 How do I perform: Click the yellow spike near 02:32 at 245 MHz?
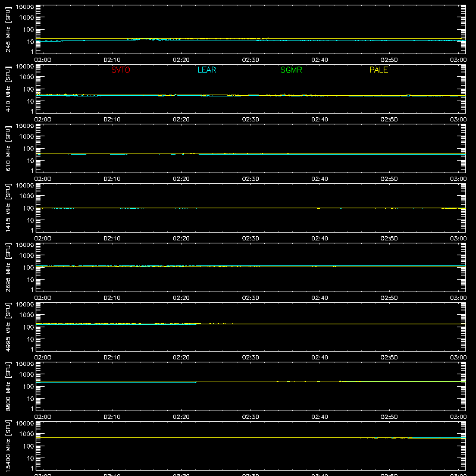(268, 38)
